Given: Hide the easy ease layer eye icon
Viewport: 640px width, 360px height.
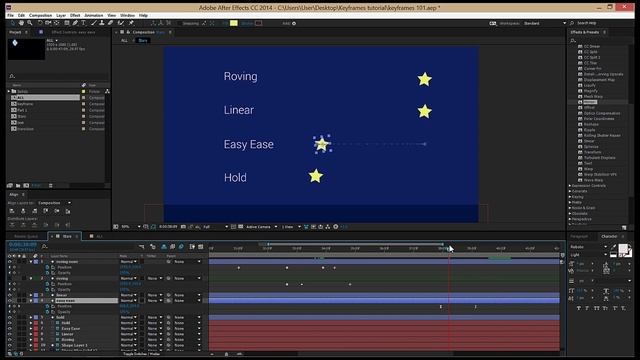Looking at the screenshot, I should [x=9, y=300].
